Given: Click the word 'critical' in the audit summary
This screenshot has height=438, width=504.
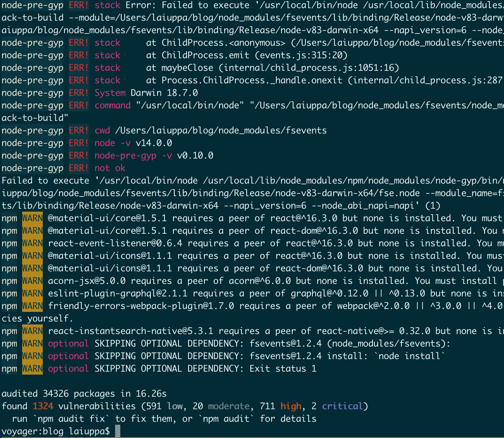Looking at the screenshot, I should pyautogui.click(x=342, y=406).
